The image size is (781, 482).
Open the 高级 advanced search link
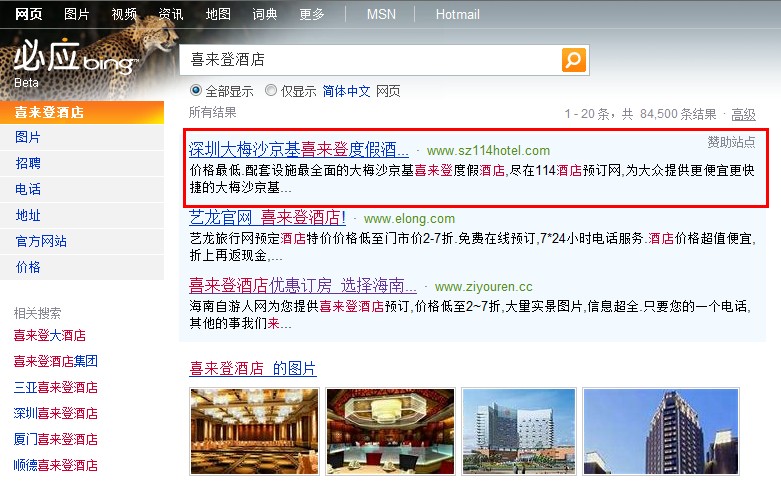coord(743,115)
